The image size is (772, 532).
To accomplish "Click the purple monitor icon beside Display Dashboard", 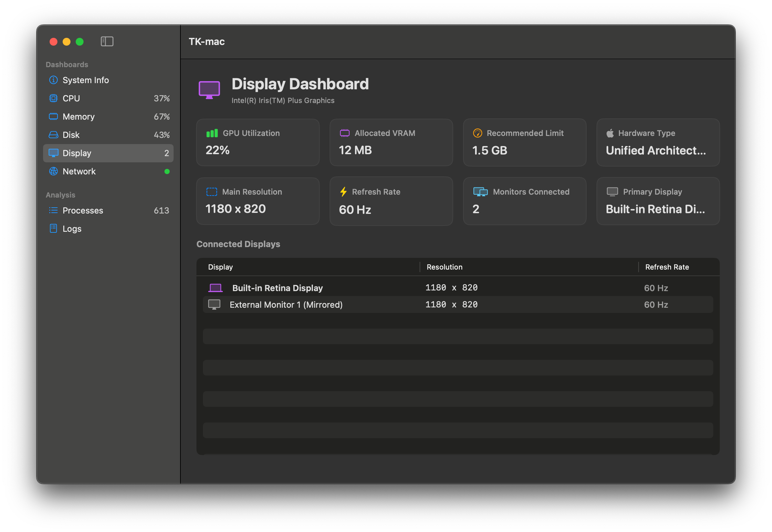I will pyautogui.click(x=209, y=89).
